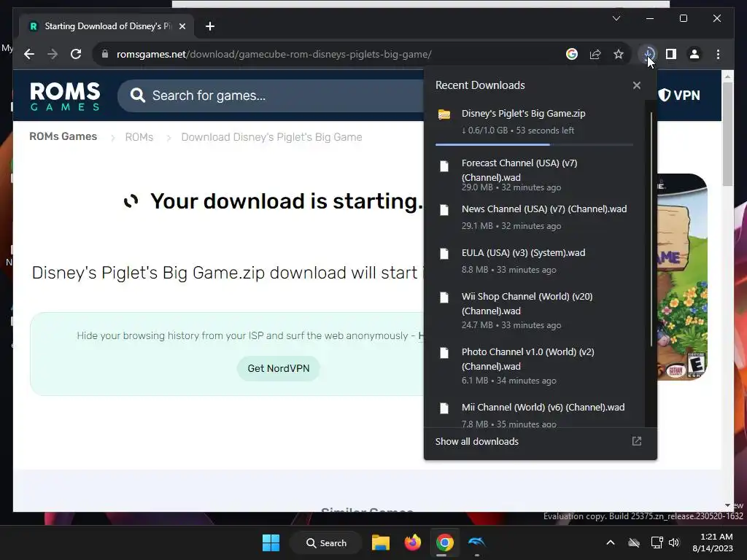This screenshot has width=747, height=560.
Task: Go back to the previous page
Action: [x=29, y=54]
